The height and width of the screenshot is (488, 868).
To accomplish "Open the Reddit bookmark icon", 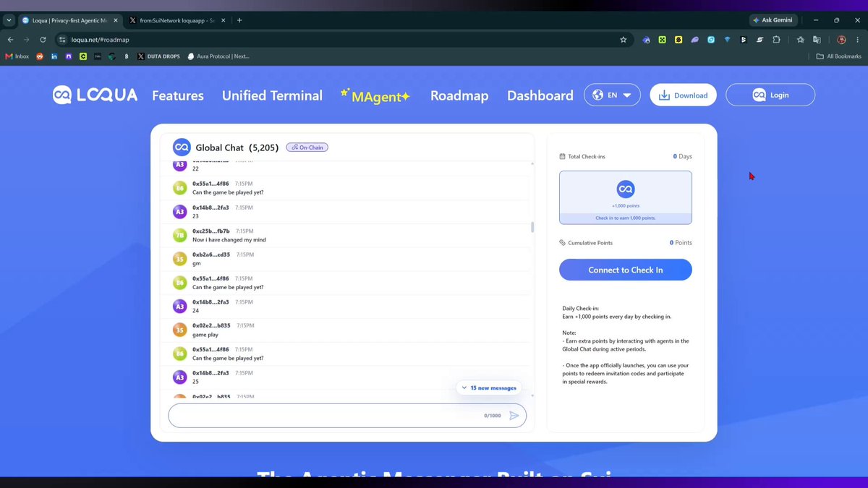I will [40, 56].
